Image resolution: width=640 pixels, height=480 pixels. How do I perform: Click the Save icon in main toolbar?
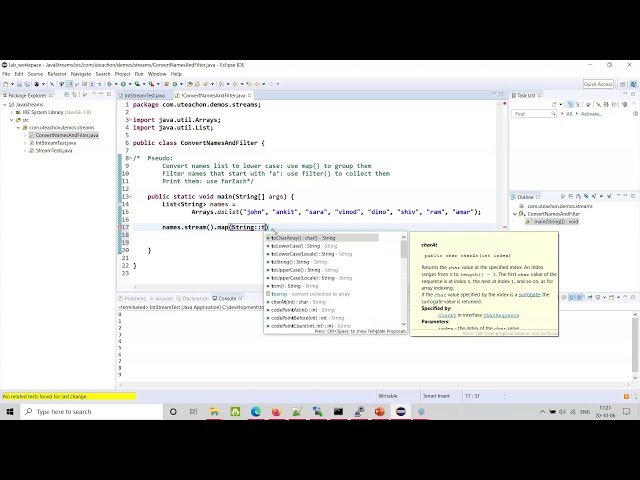(x=19, y=84)
